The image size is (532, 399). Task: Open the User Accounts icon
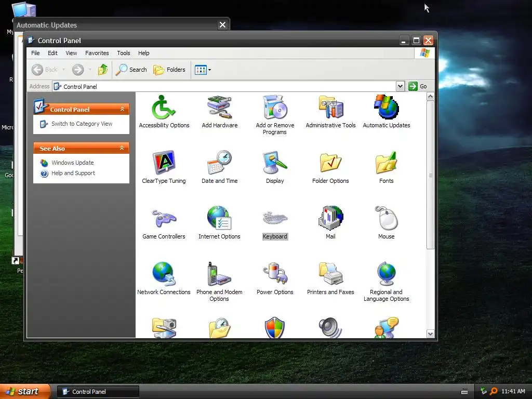pos(386,327)
